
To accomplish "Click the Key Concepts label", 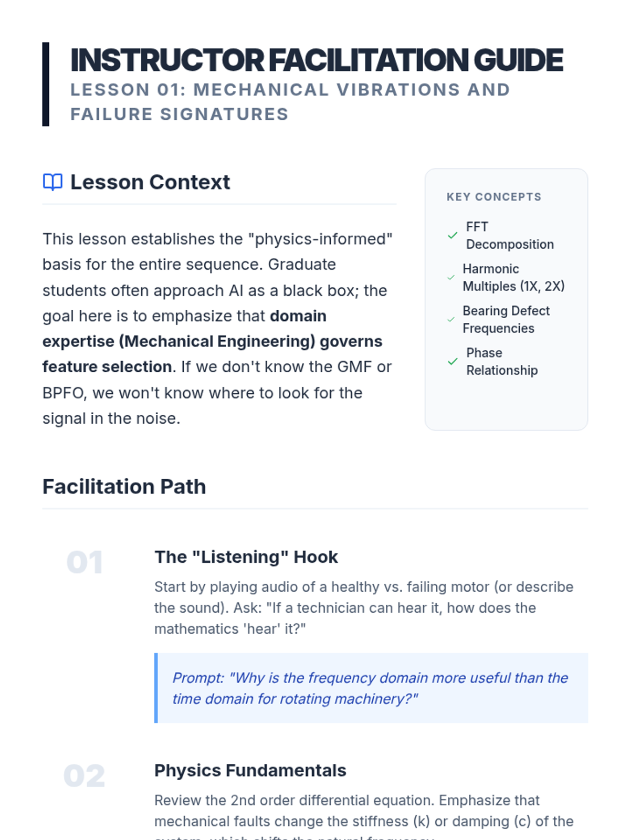I will click(x=494, y=197).
